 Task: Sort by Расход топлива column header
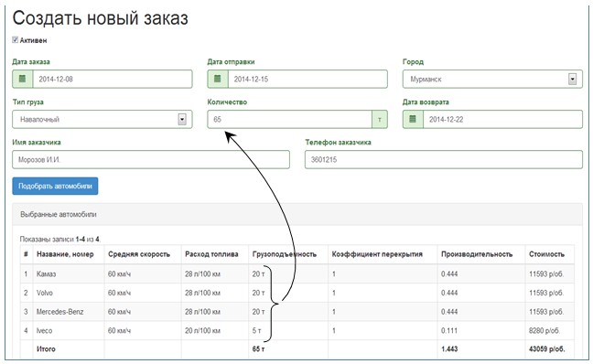(211, 254)
